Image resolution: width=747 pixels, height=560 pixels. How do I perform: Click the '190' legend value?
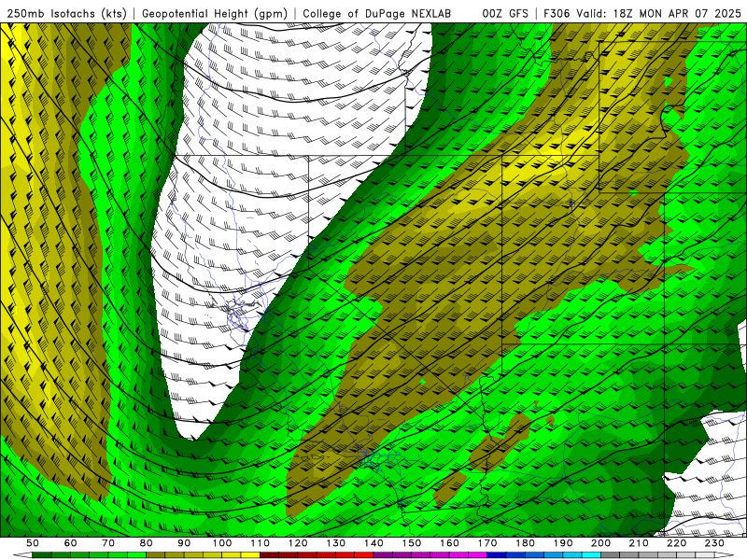click(563, 543)
